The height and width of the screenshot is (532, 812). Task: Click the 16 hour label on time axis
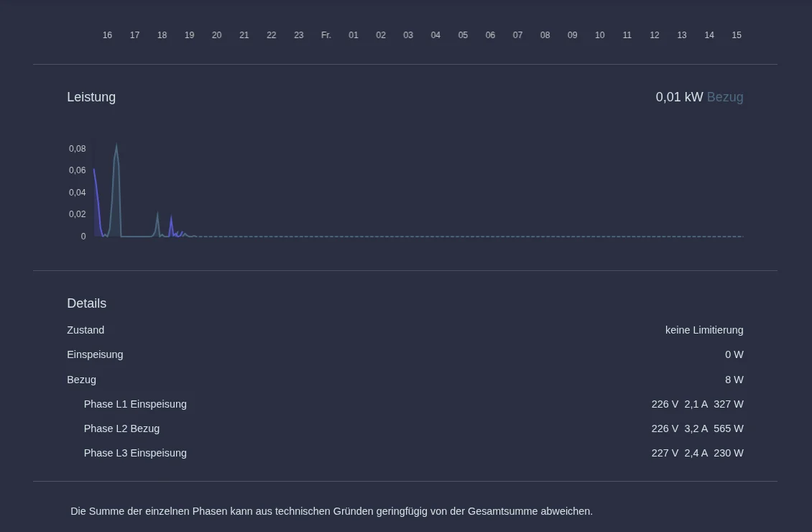(x=107, y=35)
